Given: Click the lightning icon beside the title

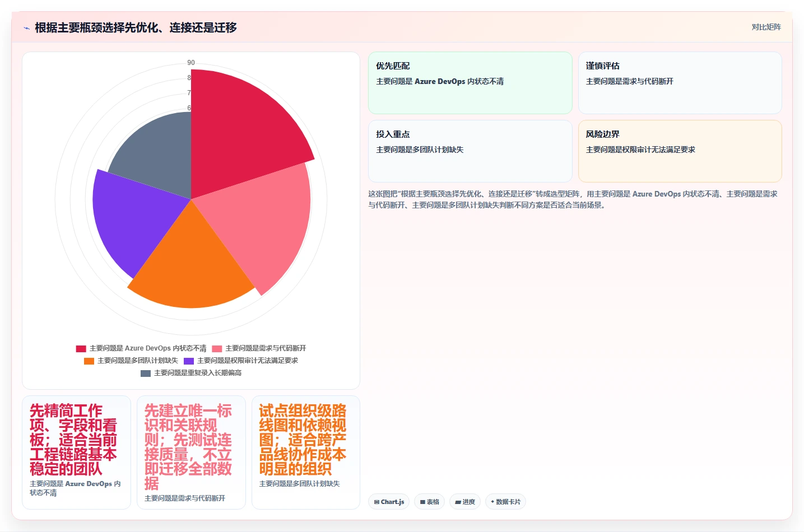Looking at the screenshot, I should pos(26,28).
